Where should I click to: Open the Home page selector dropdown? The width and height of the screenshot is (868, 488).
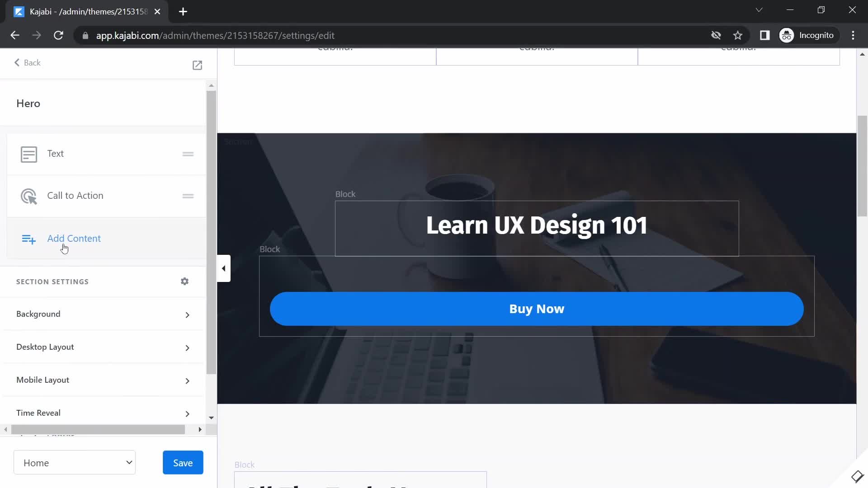75,462
